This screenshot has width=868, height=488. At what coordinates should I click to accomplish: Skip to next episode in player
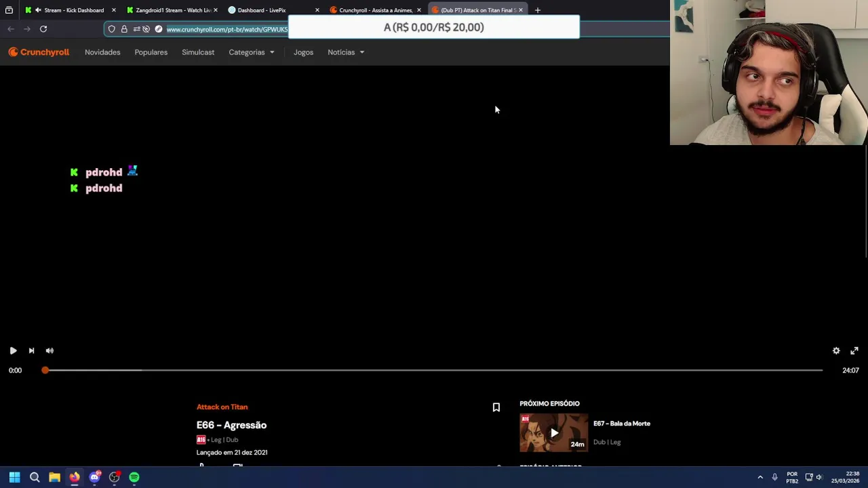[31, 350]
